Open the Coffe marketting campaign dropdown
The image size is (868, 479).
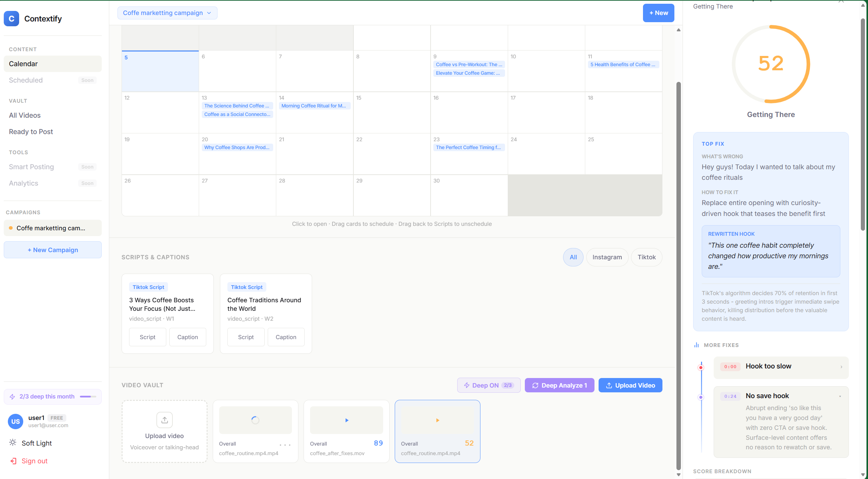(x=167, y=13)
